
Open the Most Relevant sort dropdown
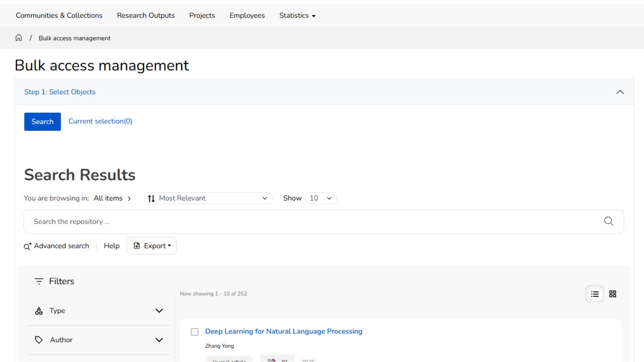click(208, 198)
